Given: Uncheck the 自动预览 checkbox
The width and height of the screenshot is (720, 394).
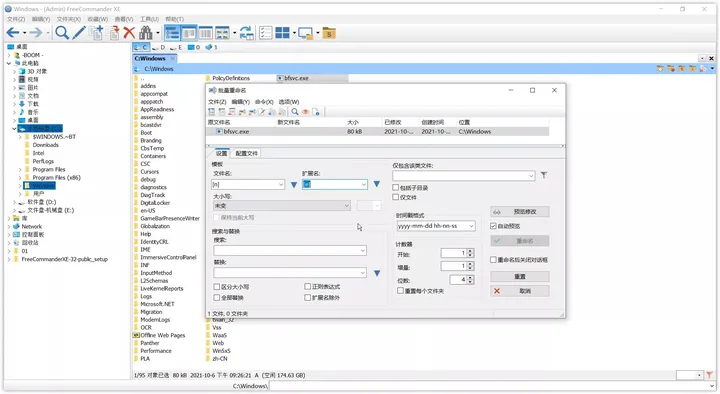Looking at the screenshot, I should [493, 226].
